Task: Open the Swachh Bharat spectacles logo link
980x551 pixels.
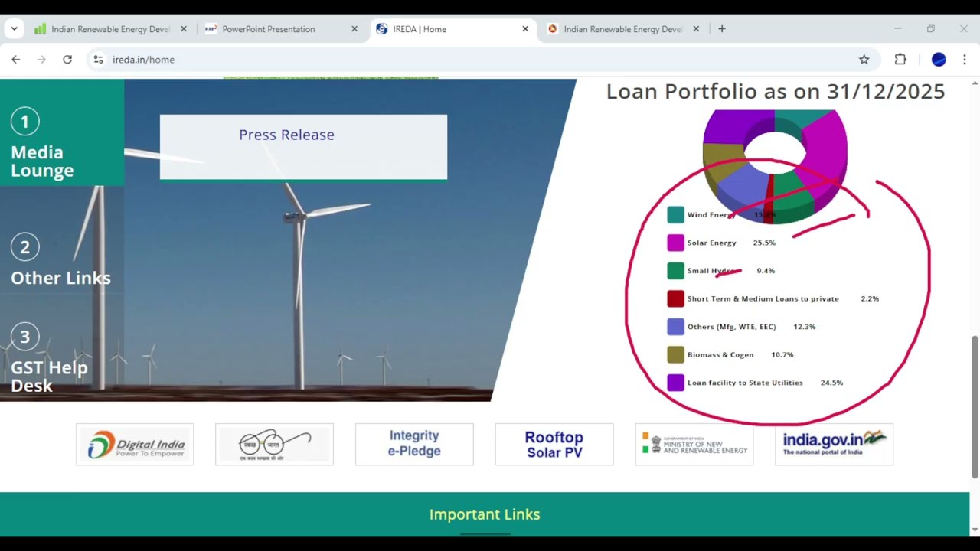Action: [274, 444]
